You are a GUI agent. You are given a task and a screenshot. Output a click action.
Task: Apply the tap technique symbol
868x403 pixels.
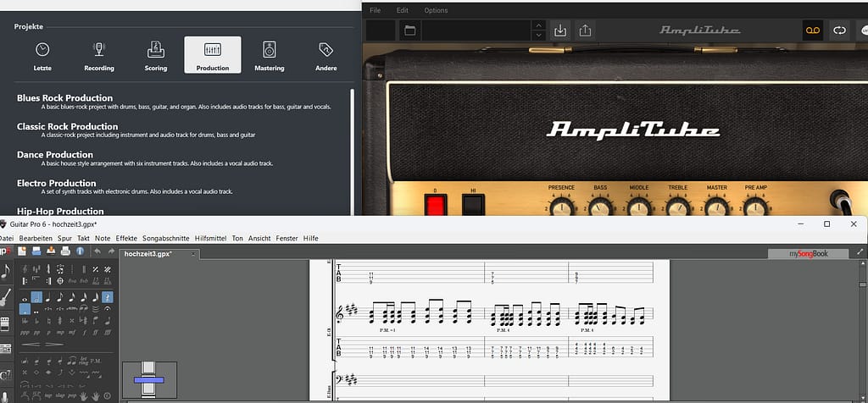coord(48,396)
